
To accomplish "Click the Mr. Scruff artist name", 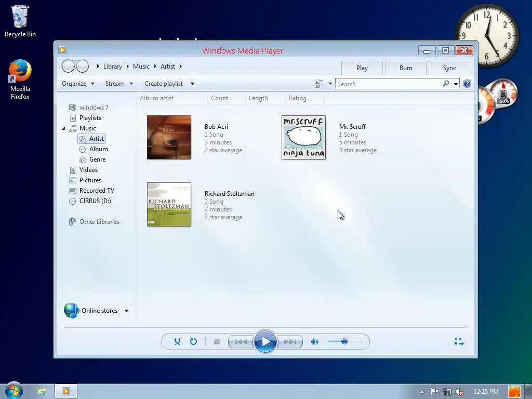I will [353, 127].
